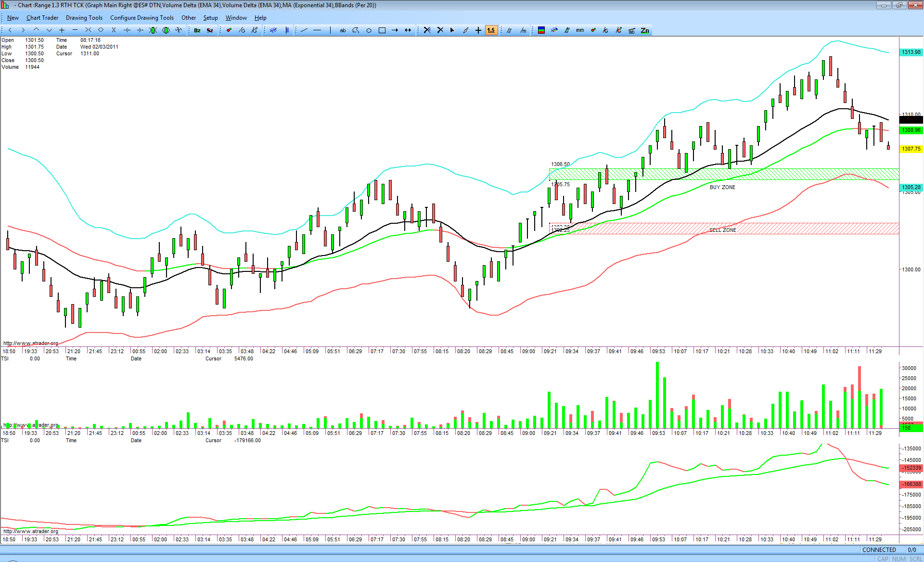Click the SELL ZONE label on chart

coord(723,230)
